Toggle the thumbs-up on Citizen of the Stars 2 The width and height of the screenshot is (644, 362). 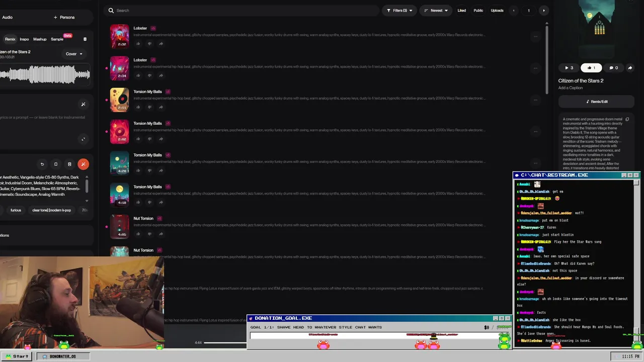[x=592, y=68]
